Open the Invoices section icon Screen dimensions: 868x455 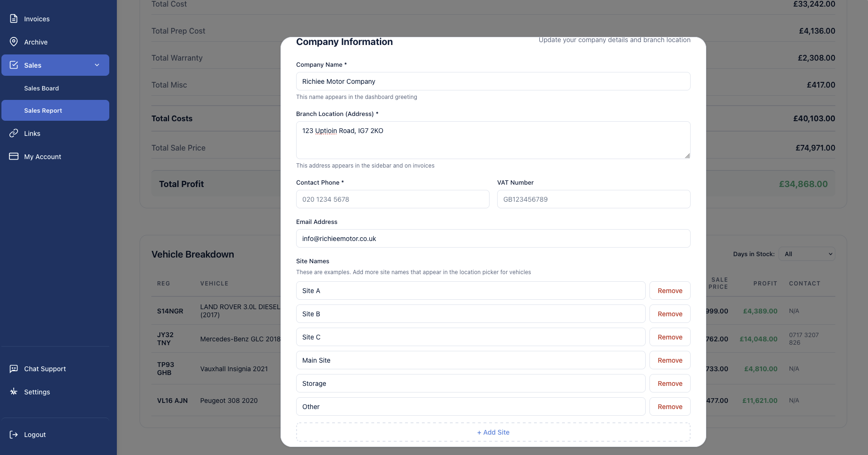point(14,19)
